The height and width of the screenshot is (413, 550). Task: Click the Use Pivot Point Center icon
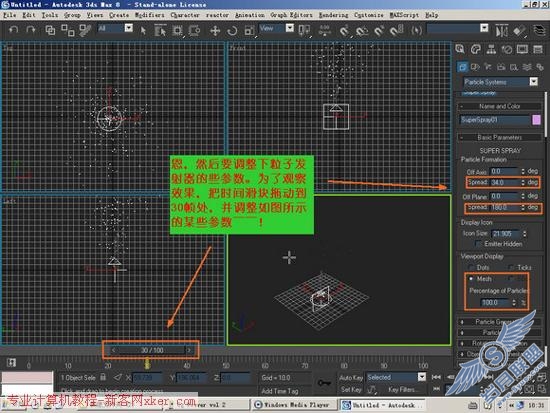[x=304, y=31]
